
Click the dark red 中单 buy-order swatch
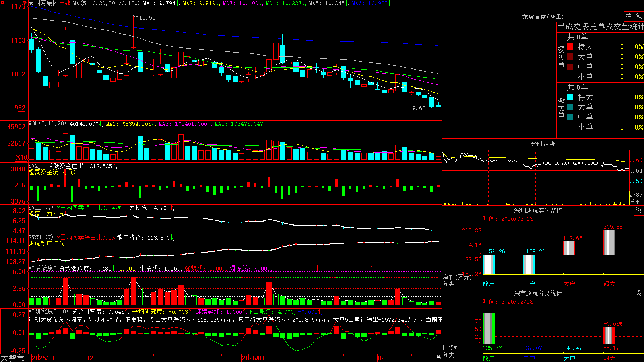click(570, 67)
